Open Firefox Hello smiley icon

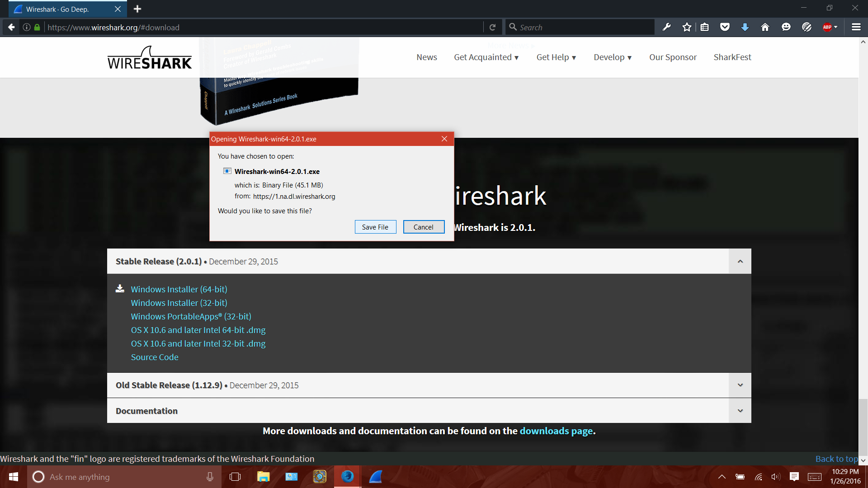786,27
